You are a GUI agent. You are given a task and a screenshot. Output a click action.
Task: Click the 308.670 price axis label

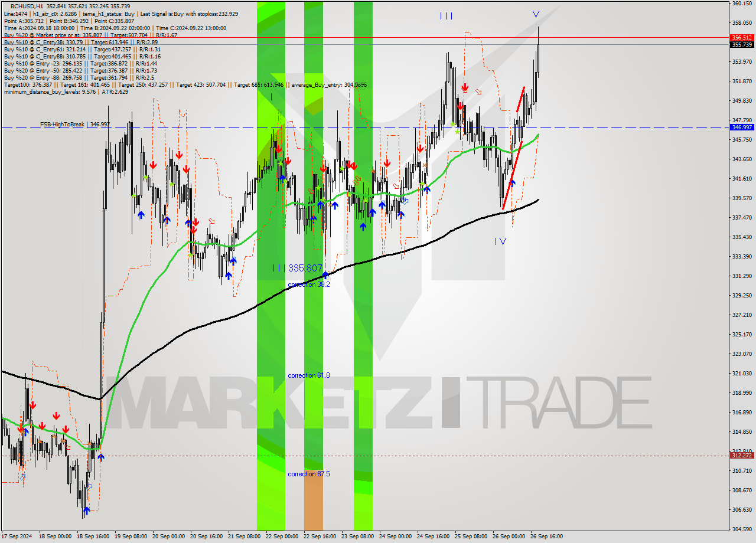[742, 490]
